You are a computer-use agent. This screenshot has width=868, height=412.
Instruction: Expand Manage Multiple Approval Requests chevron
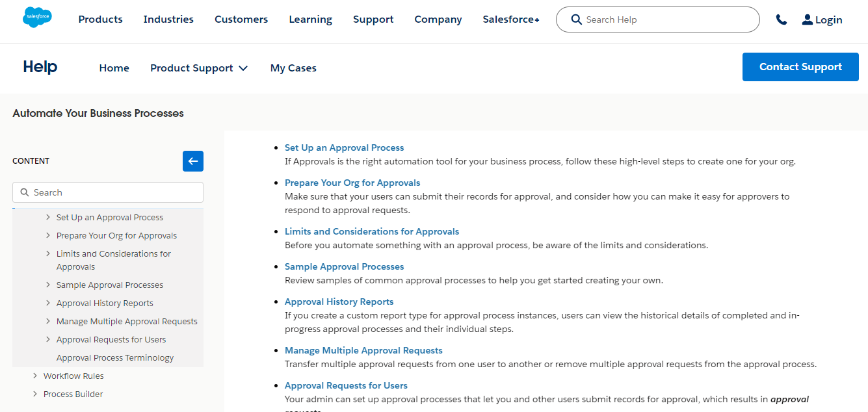[48, 321]
